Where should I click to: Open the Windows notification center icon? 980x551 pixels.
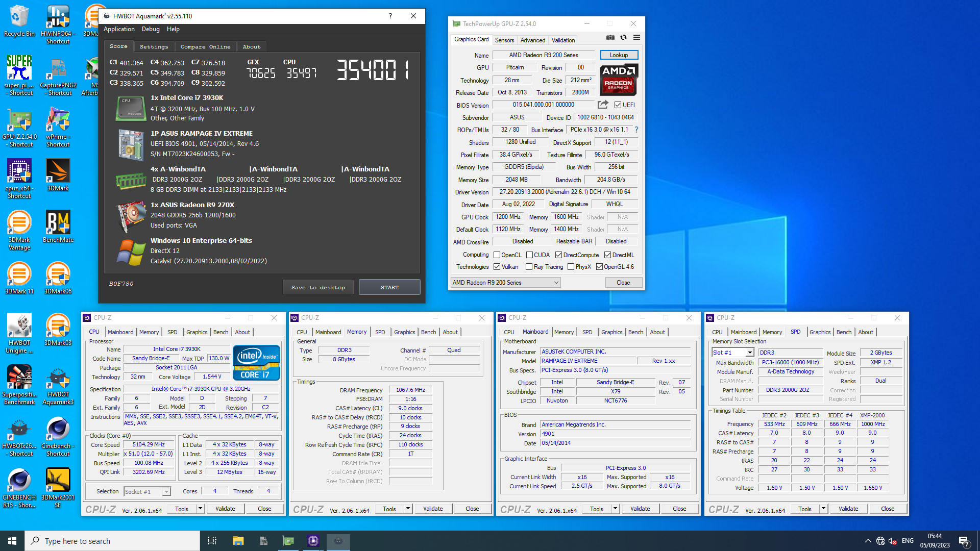click(x=964, y=541)
